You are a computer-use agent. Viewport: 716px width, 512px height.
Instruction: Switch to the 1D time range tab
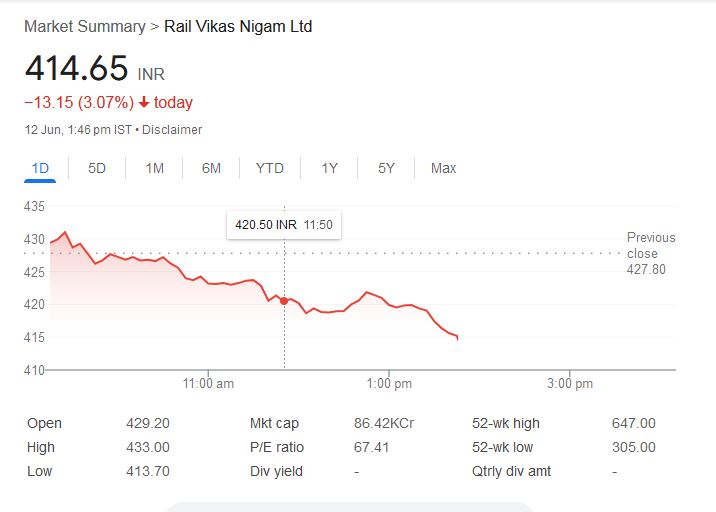(x=40, y=168)
